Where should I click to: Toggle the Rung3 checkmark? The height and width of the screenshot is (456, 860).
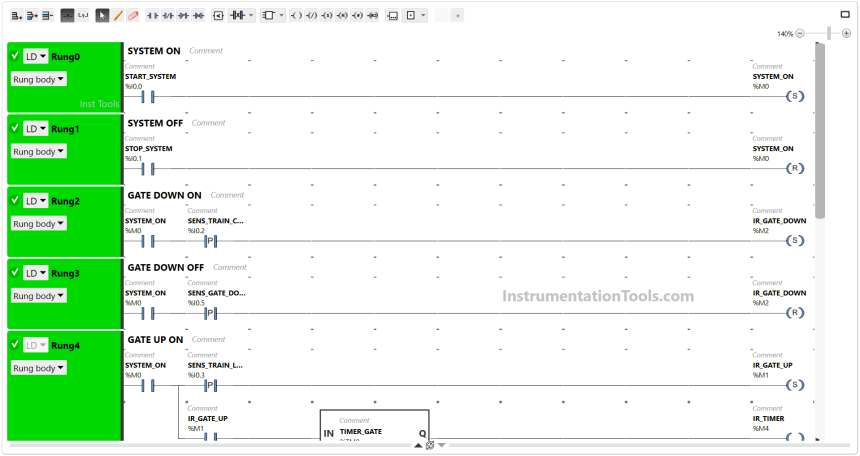point(15,272)
